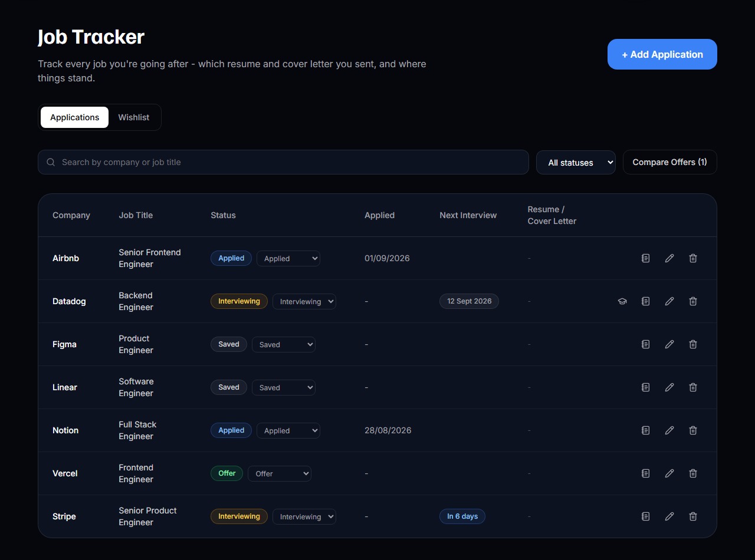Viewport: 755px width, 560px height.
Task: Open notes icon for Linear row
Action: coord(646,387)
